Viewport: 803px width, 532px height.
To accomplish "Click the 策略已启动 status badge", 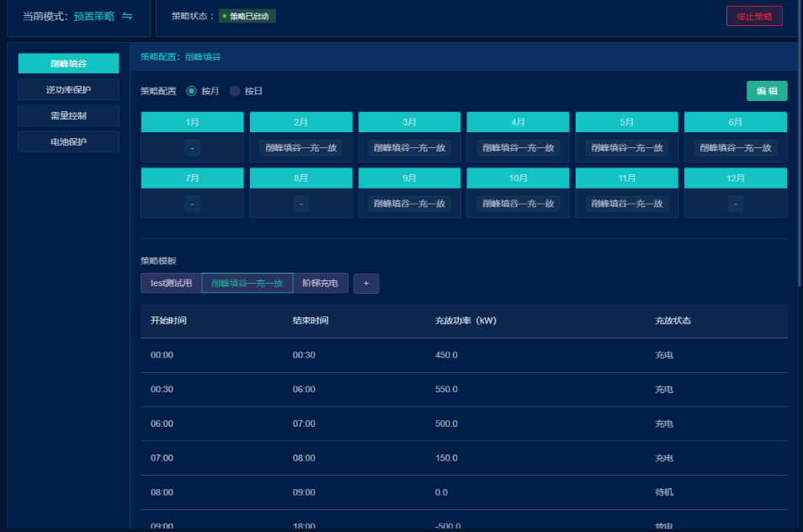I will pyautogui.click(x=247, y=16).
